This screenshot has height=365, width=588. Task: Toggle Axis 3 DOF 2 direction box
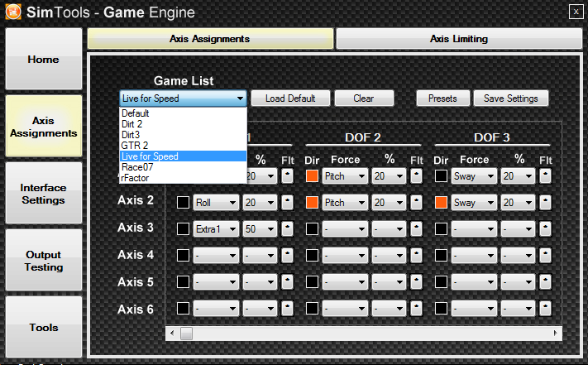[312, 228]
